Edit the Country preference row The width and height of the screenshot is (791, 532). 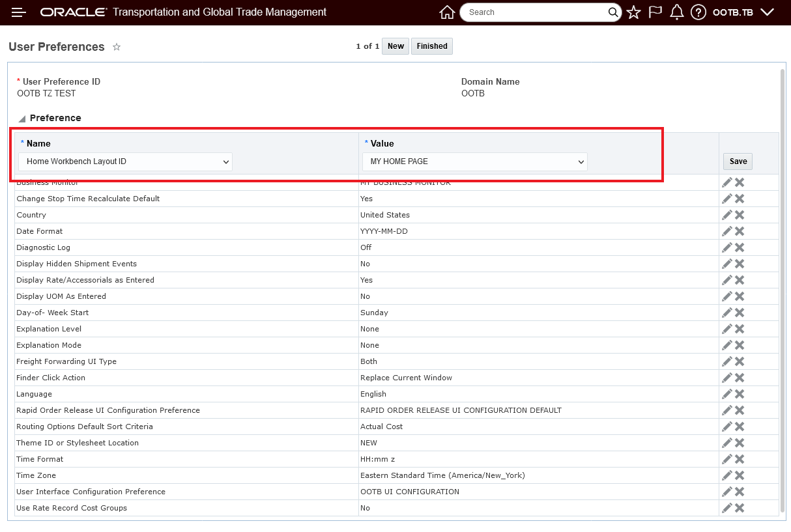(x=727, y=215)
